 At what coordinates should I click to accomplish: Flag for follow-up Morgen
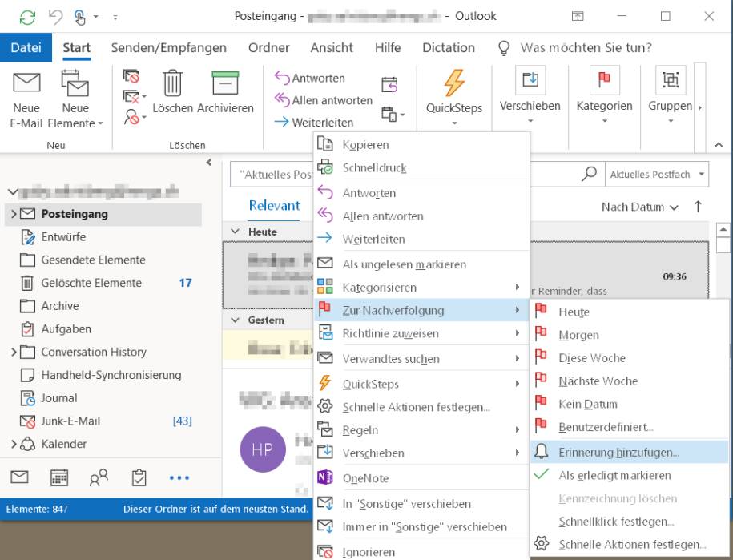click(629, 335)
